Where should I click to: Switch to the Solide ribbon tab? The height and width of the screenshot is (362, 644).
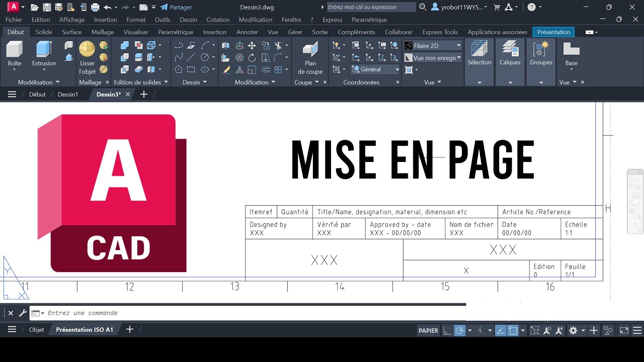[44, 32]
